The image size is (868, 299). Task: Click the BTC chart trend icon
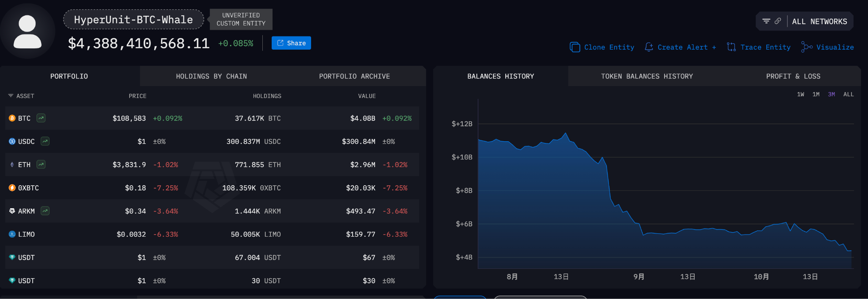[x=41, y=118]
